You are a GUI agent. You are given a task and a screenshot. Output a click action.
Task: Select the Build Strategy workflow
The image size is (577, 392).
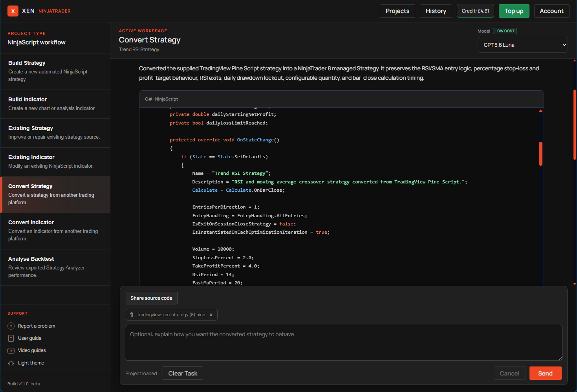coord(55,71)
